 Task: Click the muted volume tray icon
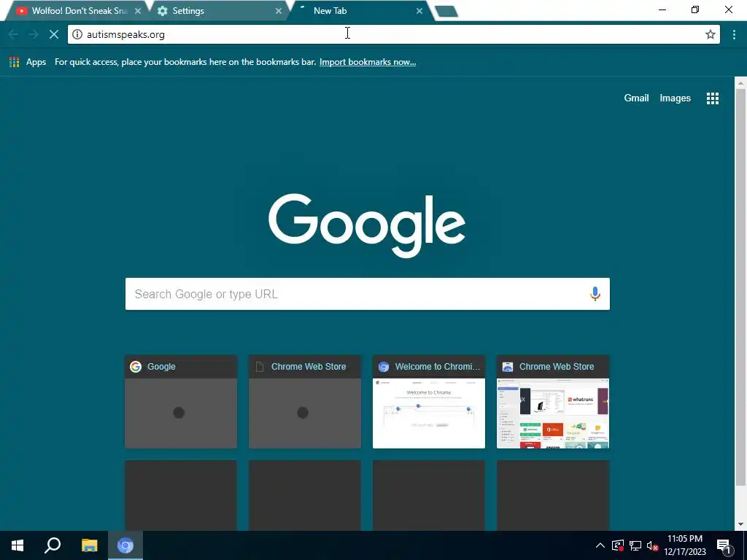652,545
